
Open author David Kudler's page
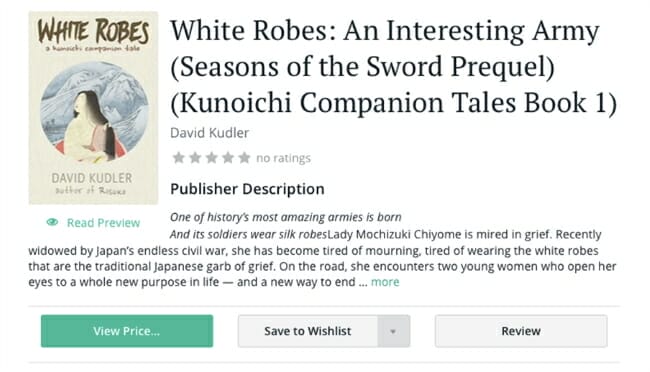[209, 133]
